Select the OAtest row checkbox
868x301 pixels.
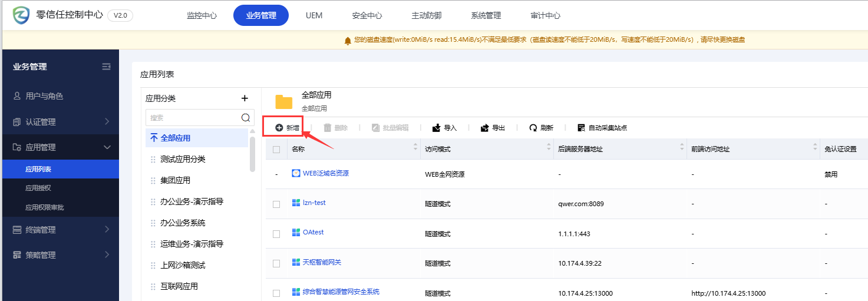pos(276,234)
